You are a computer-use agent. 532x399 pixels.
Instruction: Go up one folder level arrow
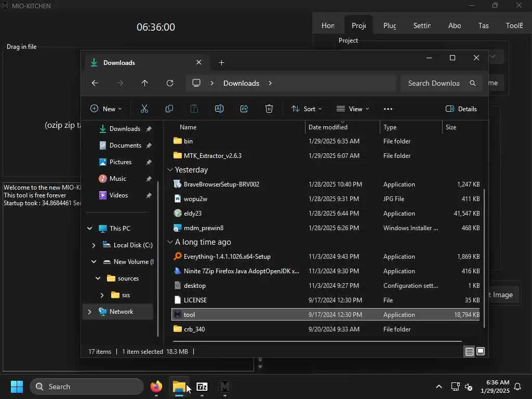click(145, 83)
